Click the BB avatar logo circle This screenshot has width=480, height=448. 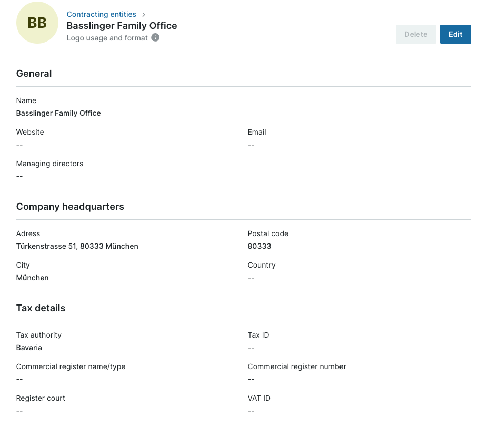coord(37,23)
